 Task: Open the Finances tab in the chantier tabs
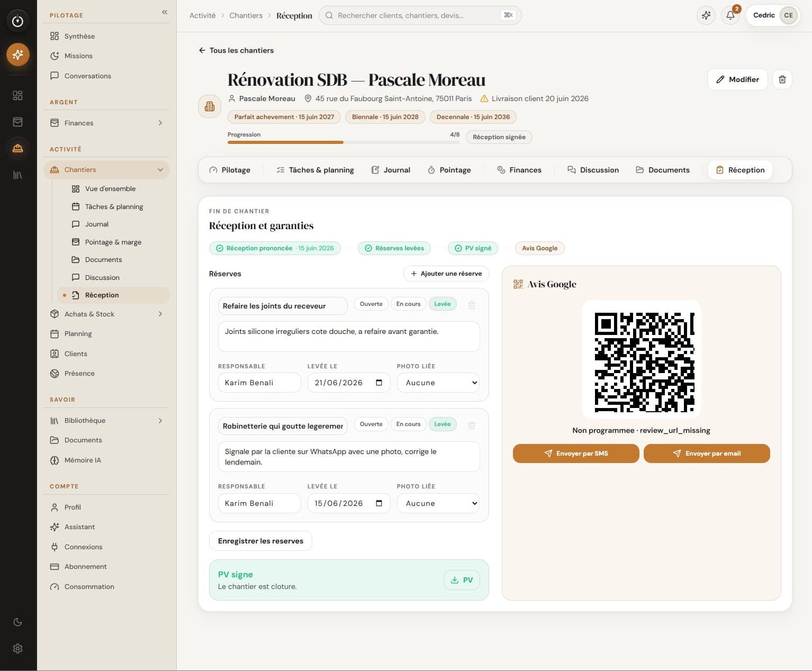519,170
